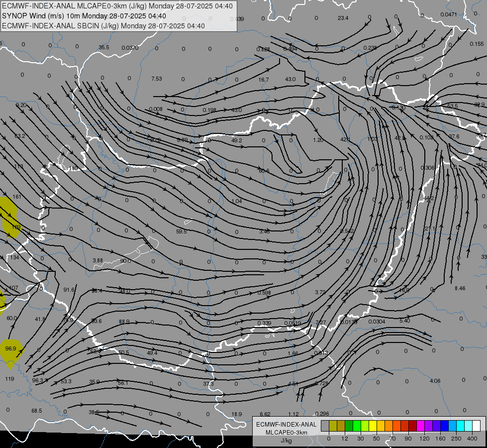Screen dimensions: 487x448
Task: Click the map value 21.1
Action: point(430,228)
